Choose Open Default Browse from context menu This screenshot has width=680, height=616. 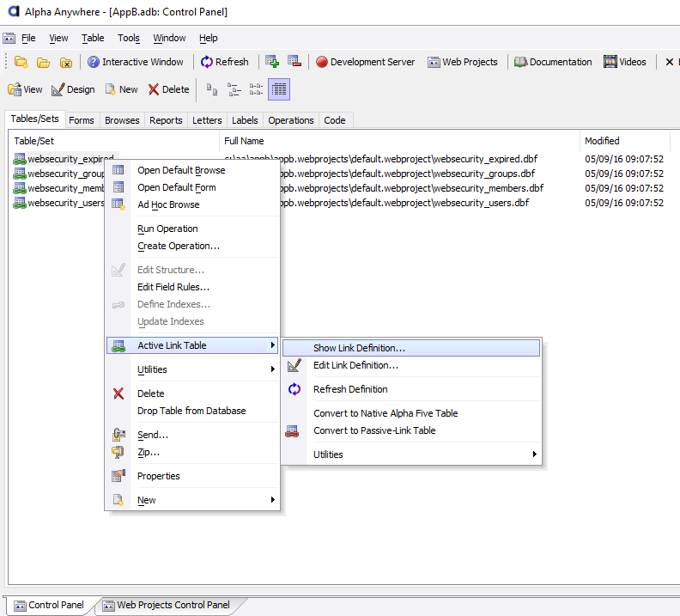click(x=192, y=170)
